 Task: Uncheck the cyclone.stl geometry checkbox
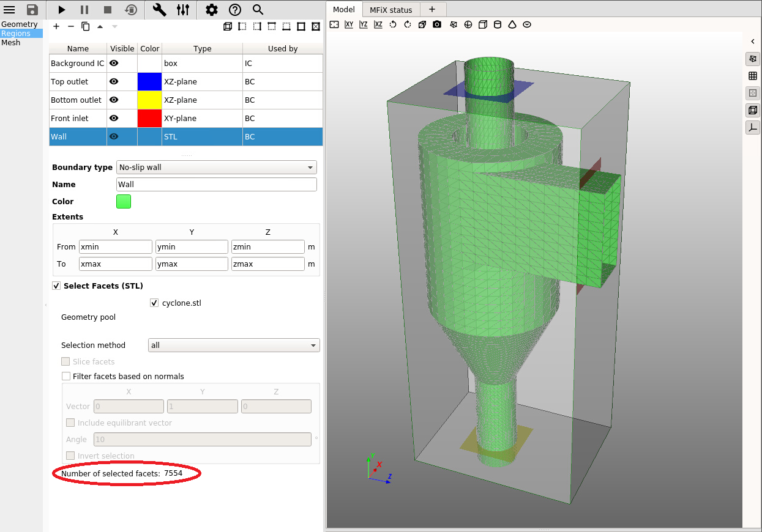154,303
